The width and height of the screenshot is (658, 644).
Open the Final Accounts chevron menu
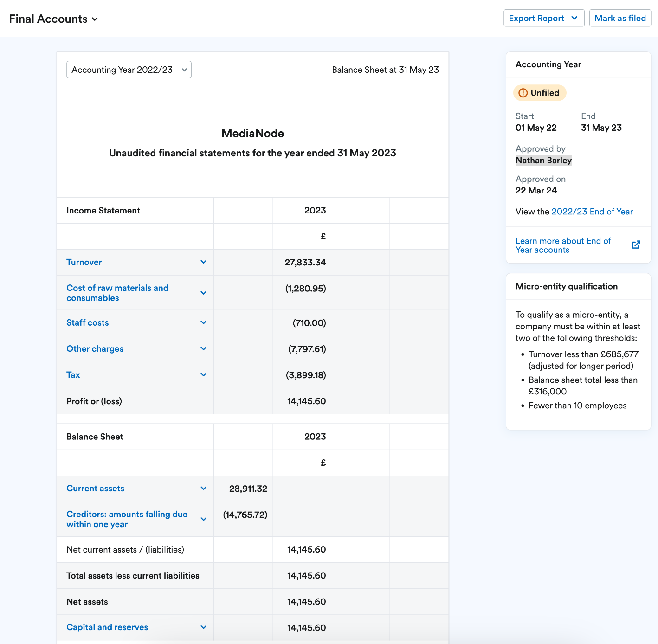pyautogui.click(x=95, y=19)
